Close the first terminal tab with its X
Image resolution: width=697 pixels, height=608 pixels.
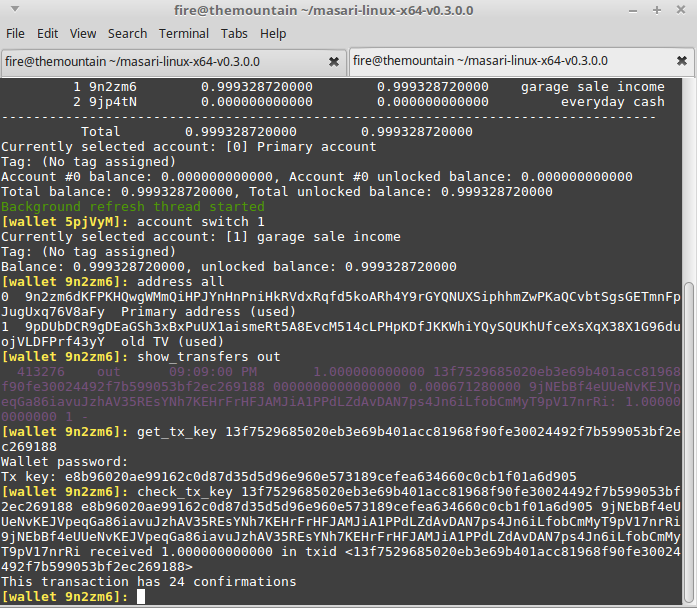[333, 62]
